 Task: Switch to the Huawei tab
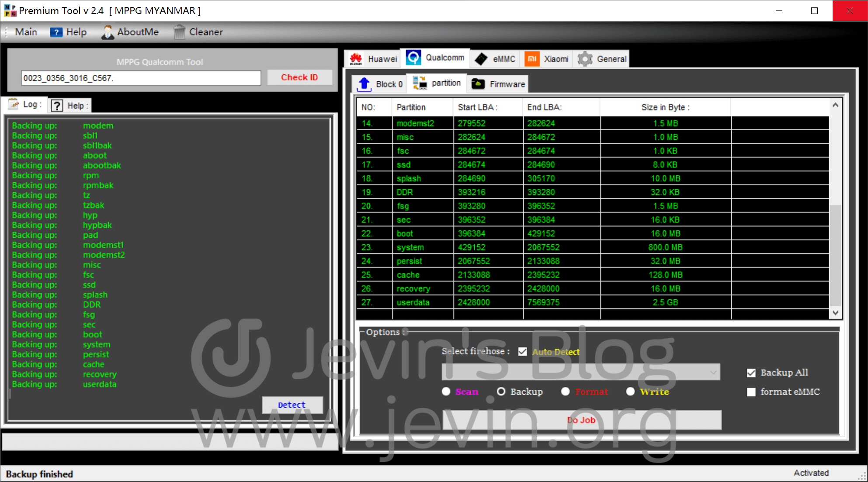point(372,59)
